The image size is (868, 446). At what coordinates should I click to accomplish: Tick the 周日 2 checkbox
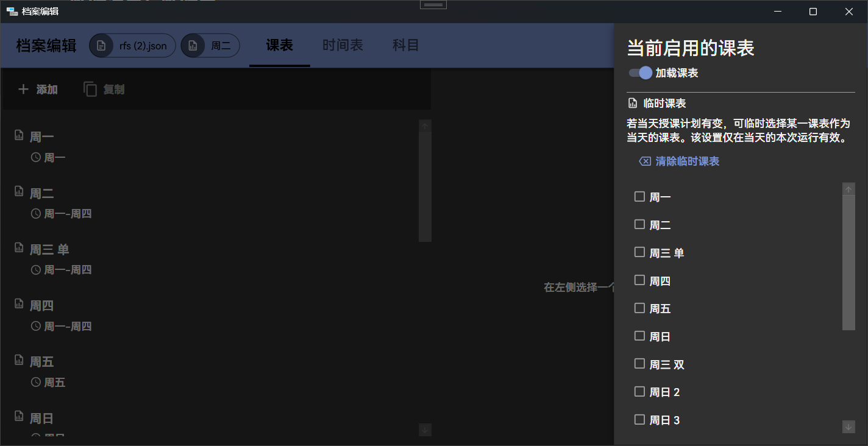pyautogui.click(x=639, y=392)
